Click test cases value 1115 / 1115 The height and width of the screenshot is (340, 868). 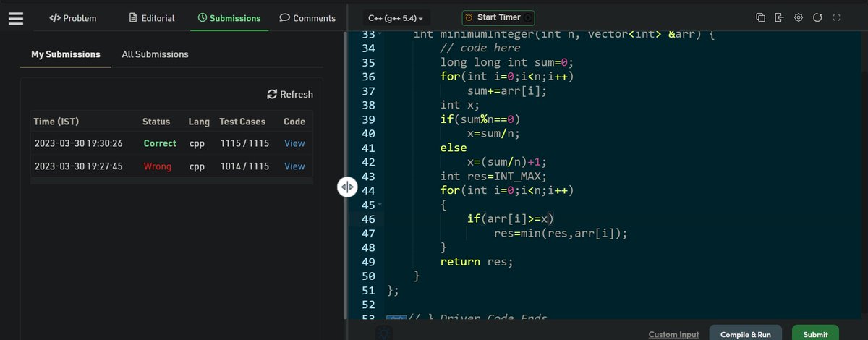[245, 143]
